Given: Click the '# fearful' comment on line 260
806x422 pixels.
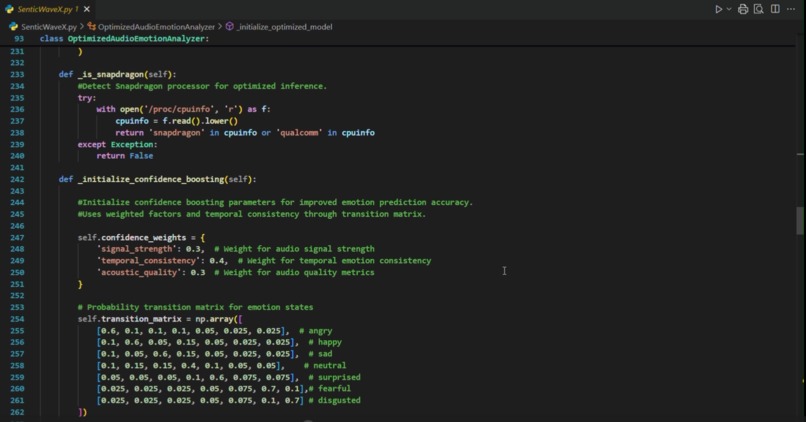Looking at the screenshot, I should [330, 389].
